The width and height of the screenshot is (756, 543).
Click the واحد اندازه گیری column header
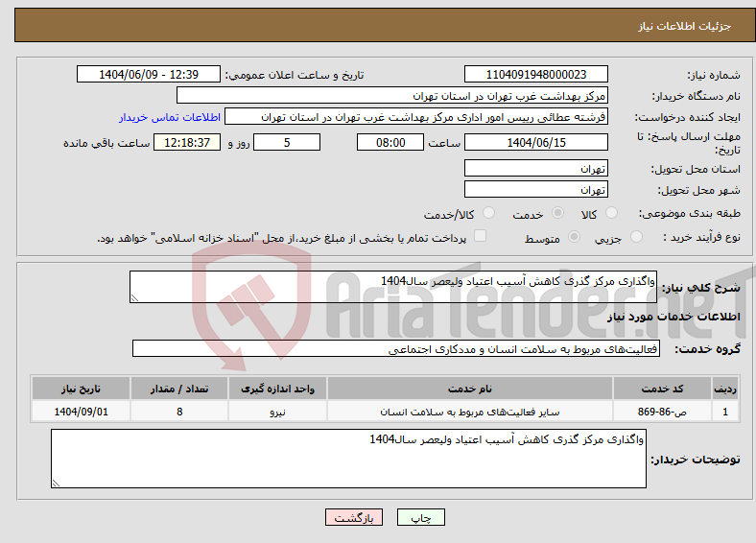(x=277, y=389)
